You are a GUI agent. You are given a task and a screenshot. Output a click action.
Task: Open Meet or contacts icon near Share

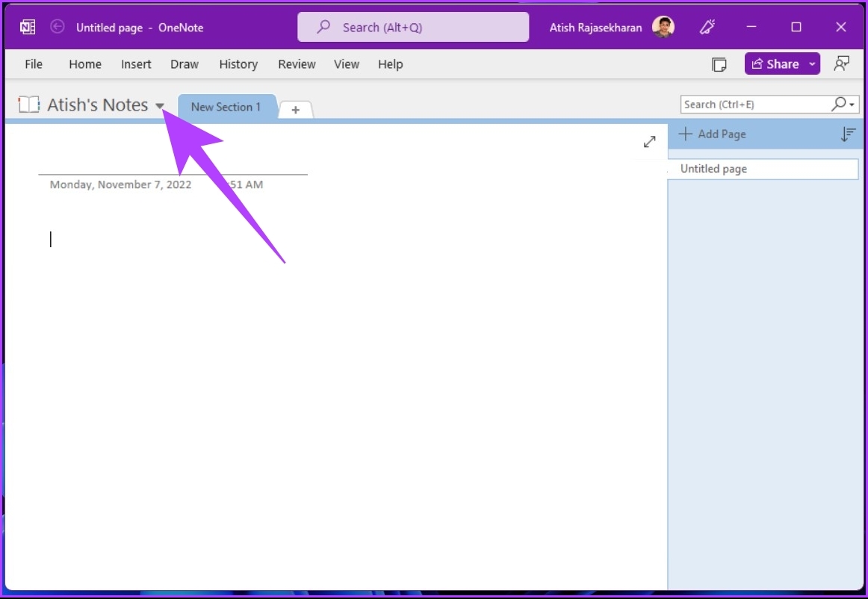click(841, 64)
